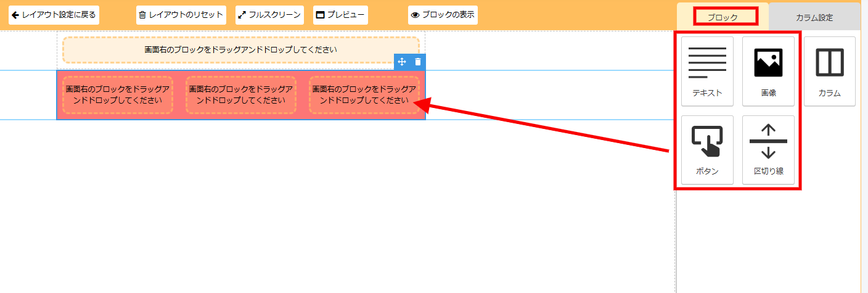
Task: Click the top single-column drop area
Action: (x=241, y=49)
